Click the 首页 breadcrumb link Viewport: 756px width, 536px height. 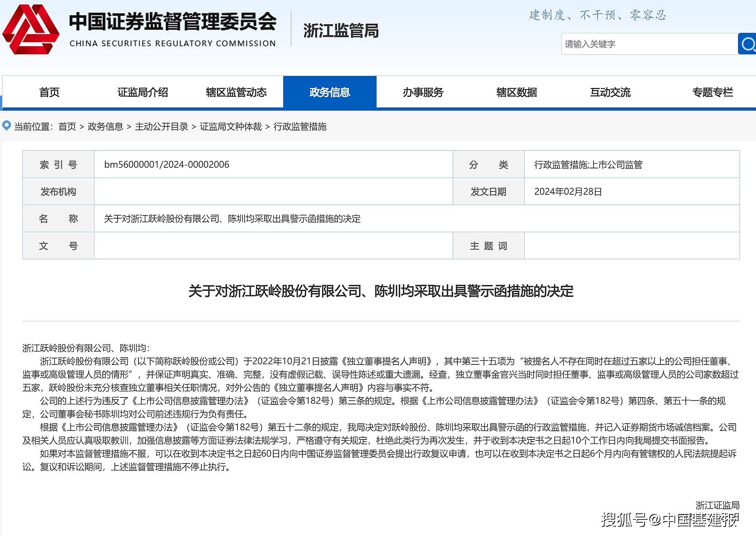point(67,126)
